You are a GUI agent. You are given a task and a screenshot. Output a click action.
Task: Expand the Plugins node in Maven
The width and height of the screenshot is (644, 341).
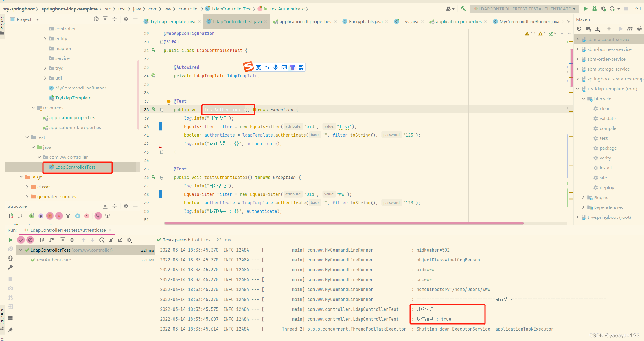pyautogui.click(x=583, y=197)
